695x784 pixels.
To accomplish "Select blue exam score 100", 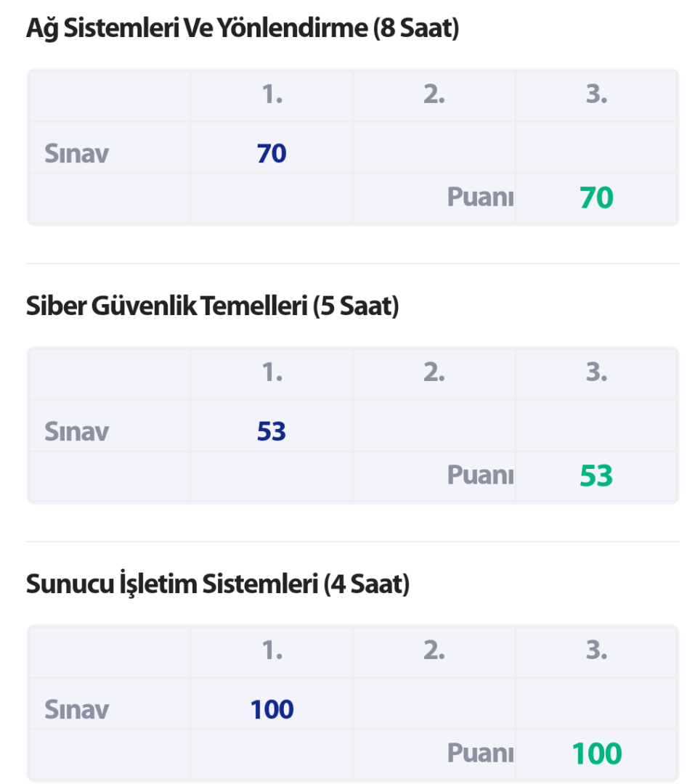I will coord(272,709).
